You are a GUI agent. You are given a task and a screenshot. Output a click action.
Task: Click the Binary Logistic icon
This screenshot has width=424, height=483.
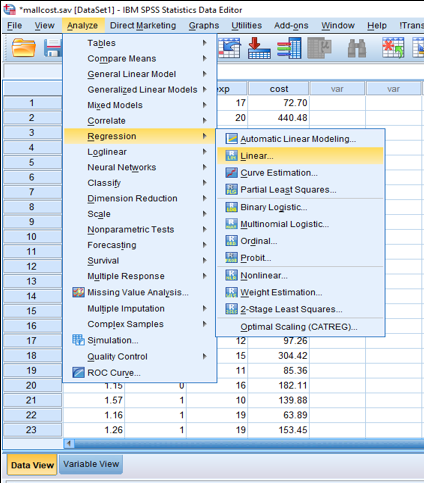(231, 207)
